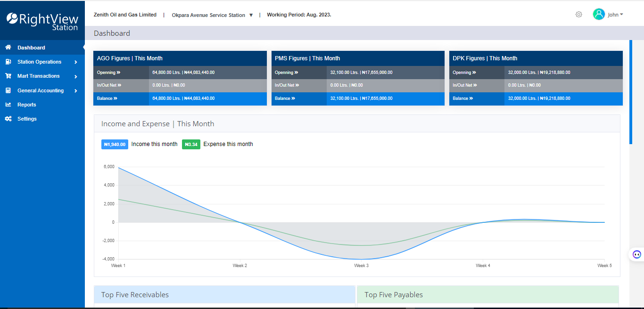This screenshot has height=309, width=644.
Task: Expand Station Operations chevron arrow
Action: click(76, 62)
